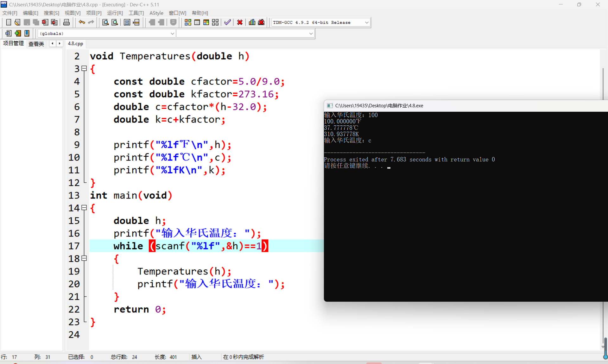Collapse main function fold at line 14
Screen dimensions: 608x364
point(84,208)
